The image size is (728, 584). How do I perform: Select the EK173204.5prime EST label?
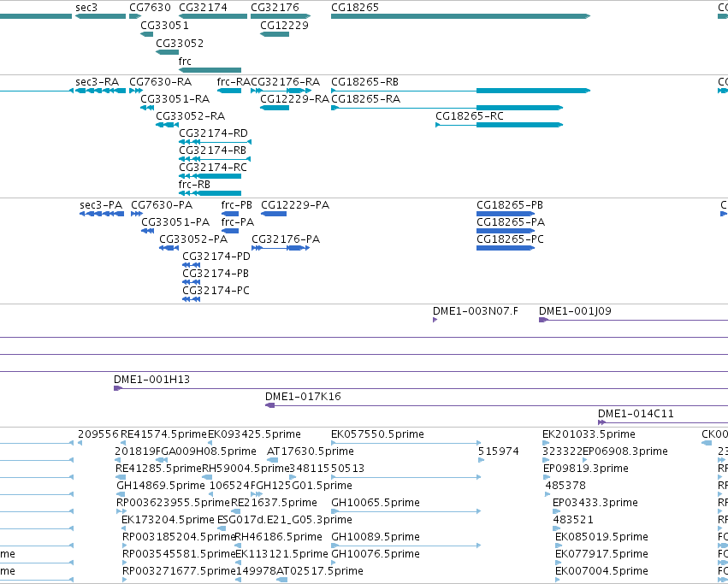(168, 520)
